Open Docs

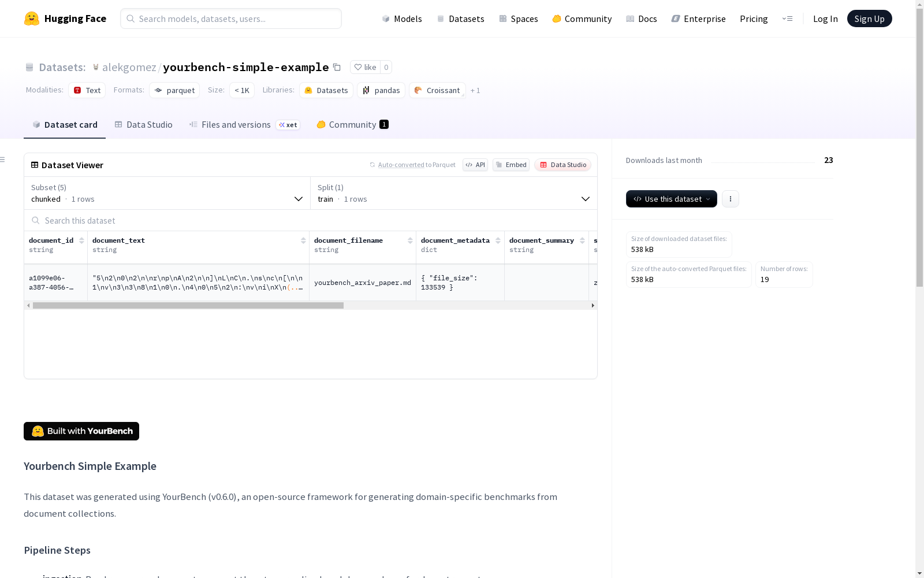[x=642, y=18]
